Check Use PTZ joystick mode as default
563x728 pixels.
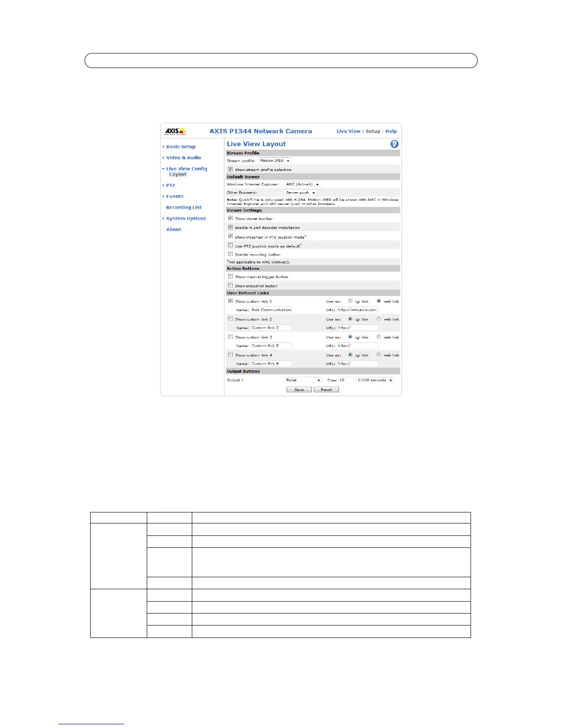230,245
